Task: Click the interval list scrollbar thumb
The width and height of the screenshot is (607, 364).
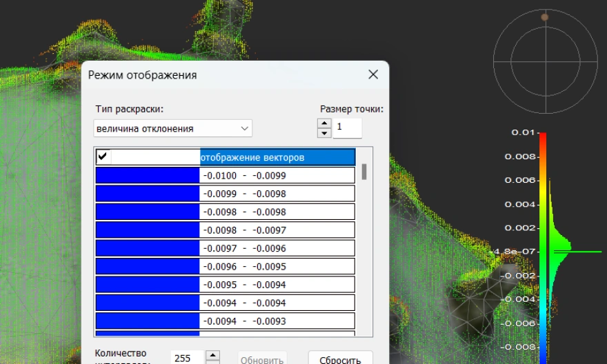Action: coord(364,172)
